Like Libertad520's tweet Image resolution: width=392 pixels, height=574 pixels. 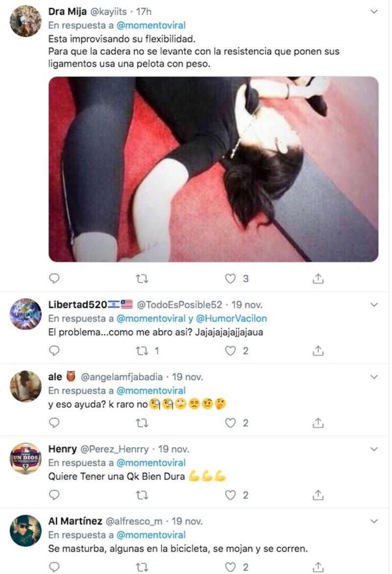point(230,350)
